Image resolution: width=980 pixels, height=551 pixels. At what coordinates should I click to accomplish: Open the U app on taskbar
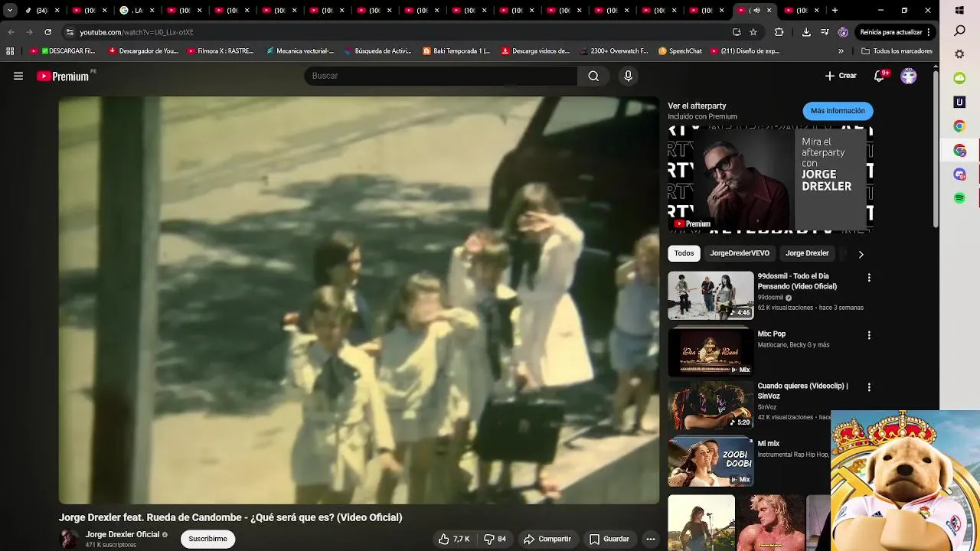[959, 102]
